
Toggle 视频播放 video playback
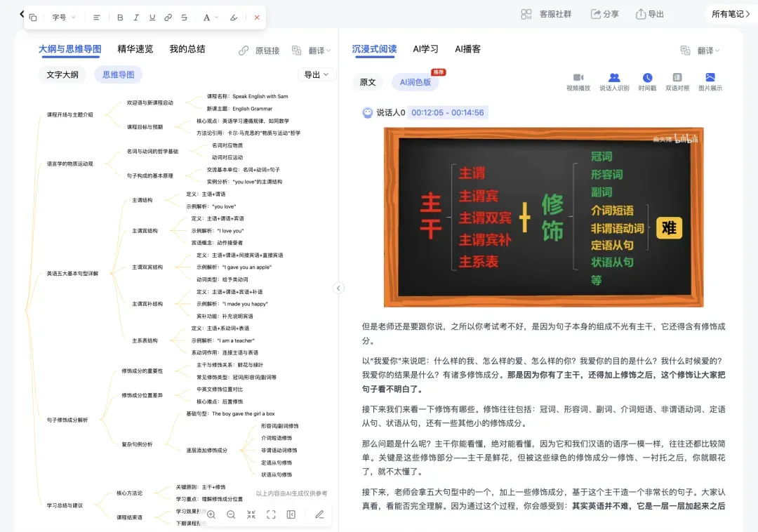pos(578,81)
